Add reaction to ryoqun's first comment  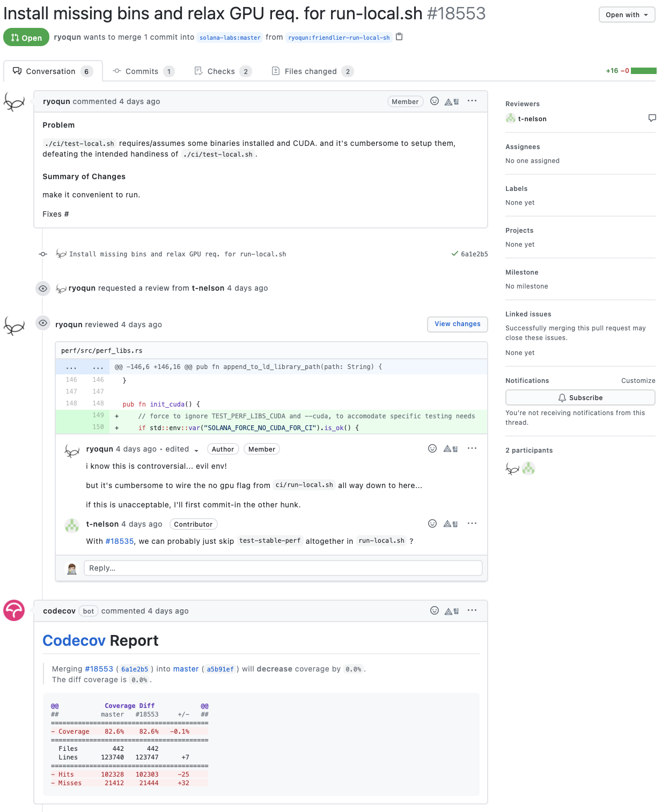[x=435, y=101]
